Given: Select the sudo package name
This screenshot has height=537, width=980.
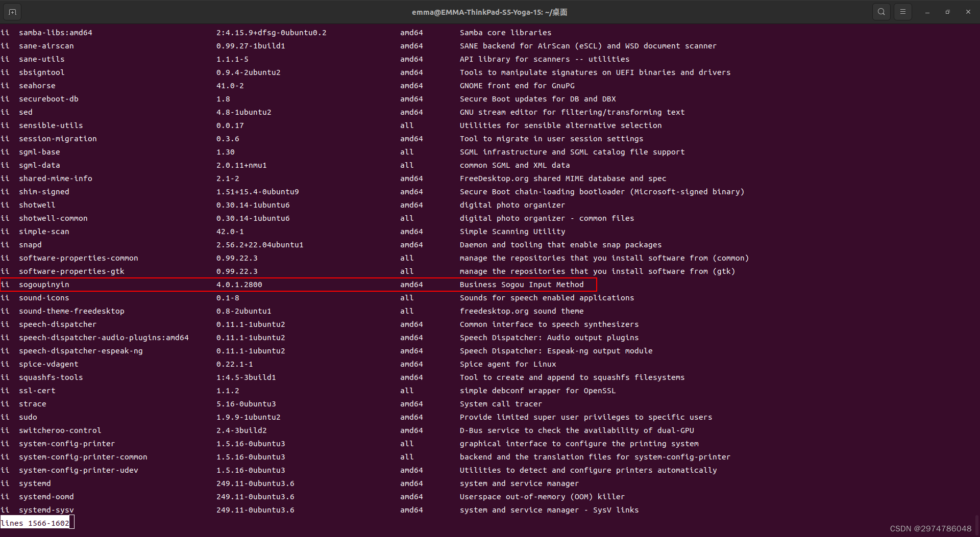Looking at the screenshot, I should coord(28,417).
